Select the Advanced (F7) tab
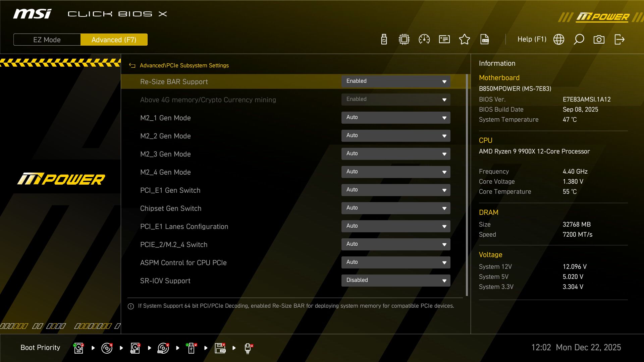 click(114, 40)
